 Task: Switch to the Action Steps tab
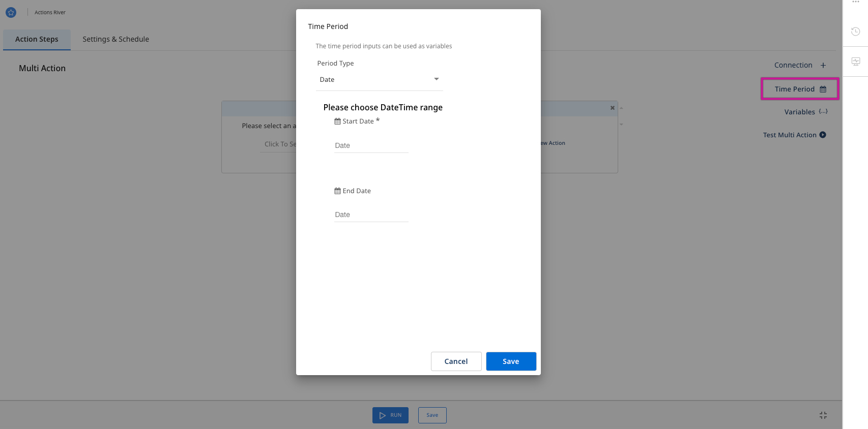pos(37,39)
